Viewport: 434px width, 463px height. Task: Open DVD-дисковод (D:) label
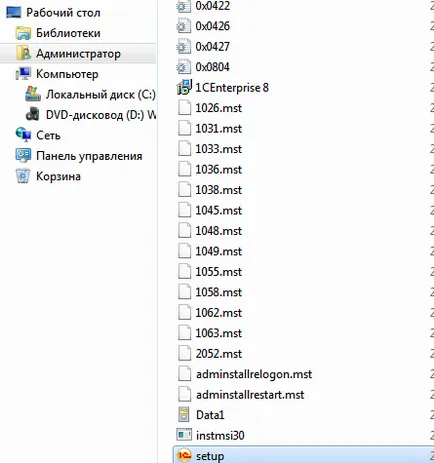101,115
